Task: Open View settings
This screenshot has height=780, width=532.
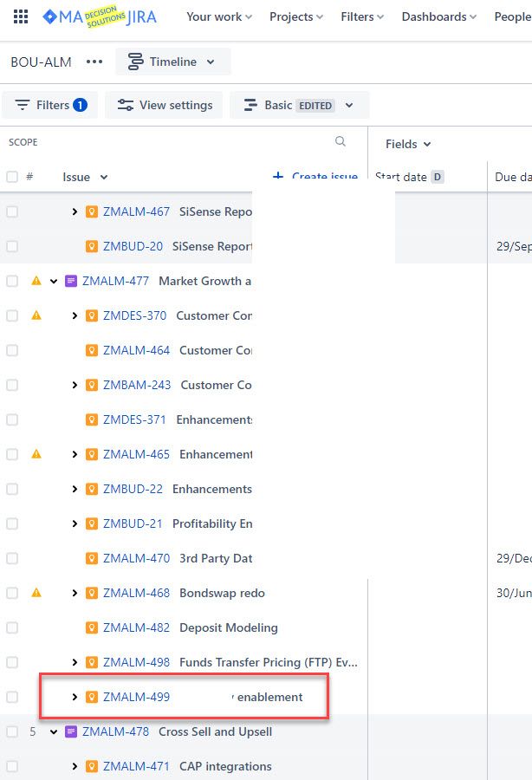Action: [164, 105]
